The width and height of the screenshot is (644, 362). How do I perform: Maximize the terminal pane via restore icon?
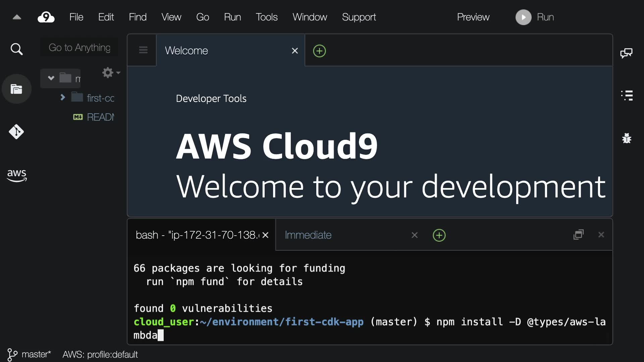[x=579, y=235]
